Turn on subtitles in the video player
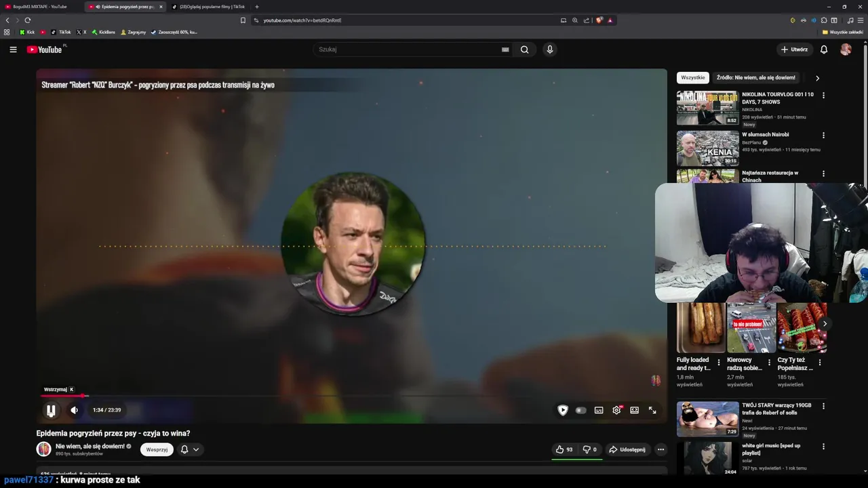 (599, 410)
